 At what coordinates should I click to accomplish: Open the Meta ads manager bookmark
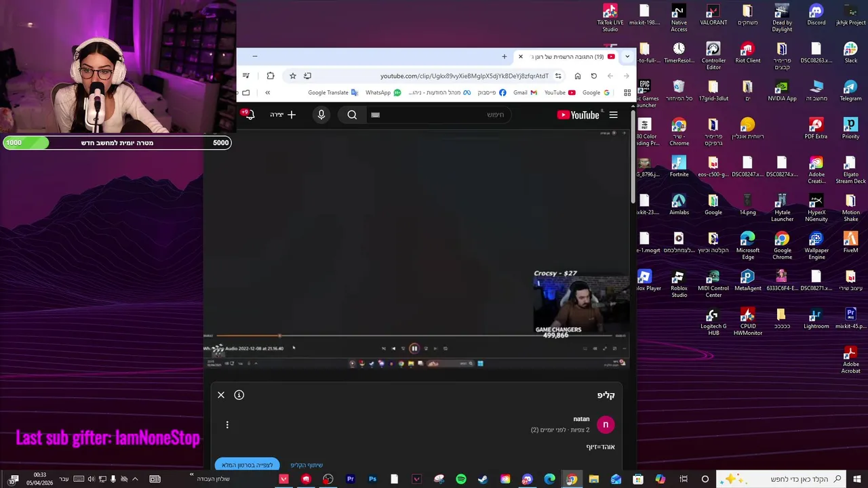pyautogui.click(x=439, y=93)
